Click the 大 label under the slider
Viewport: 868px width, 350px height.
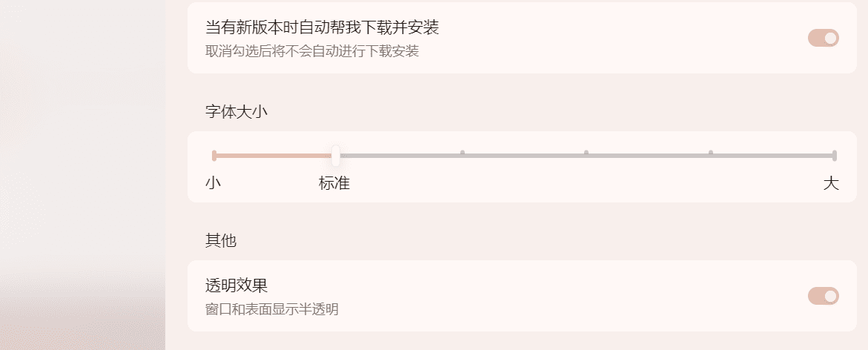831,183
